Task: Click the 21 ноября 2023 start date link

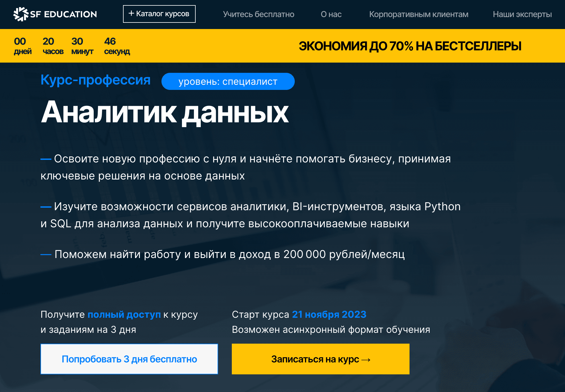Action: pos(329,315)
